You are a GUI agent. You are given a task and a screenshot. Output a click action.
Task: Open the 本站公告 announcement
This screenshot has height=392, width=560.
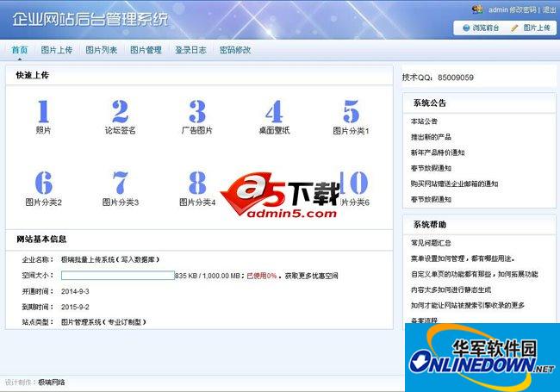[x=424, y=121]
